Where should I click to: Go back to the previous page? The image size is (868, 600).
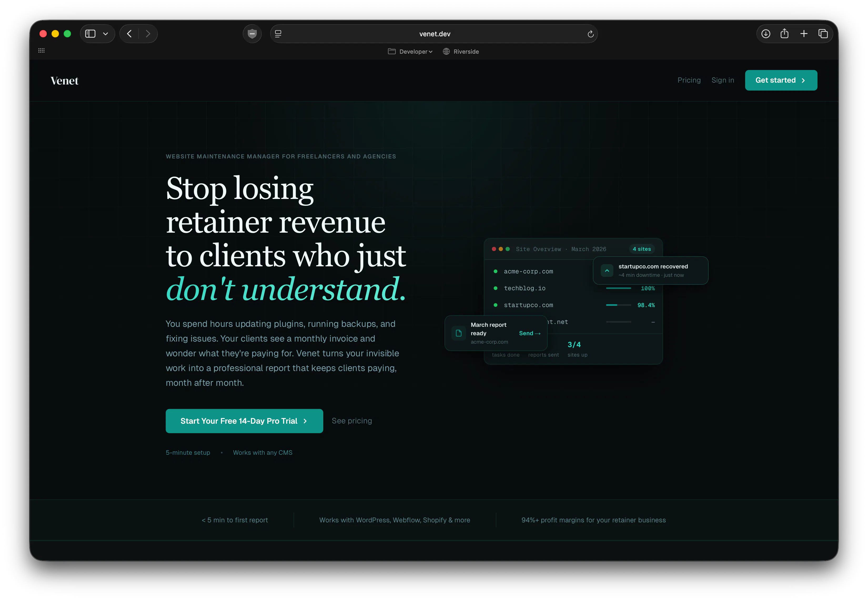(x=129, y=34)
